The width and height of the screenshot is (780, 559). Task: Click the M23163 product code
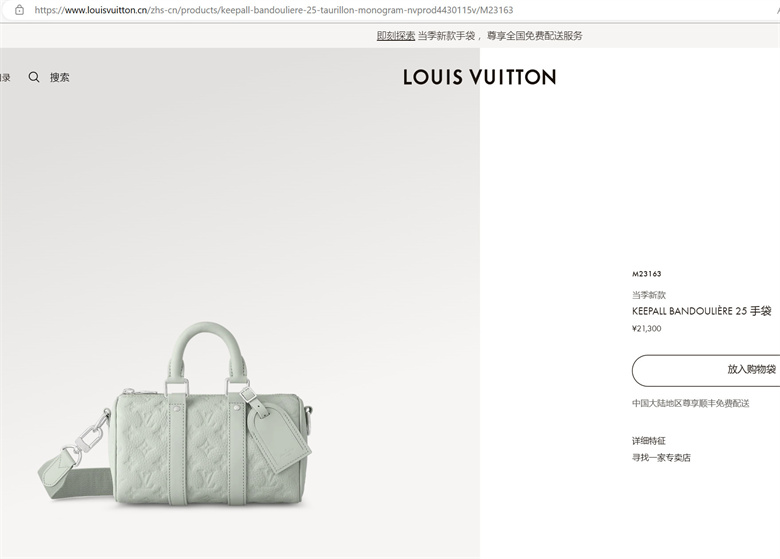646,274
